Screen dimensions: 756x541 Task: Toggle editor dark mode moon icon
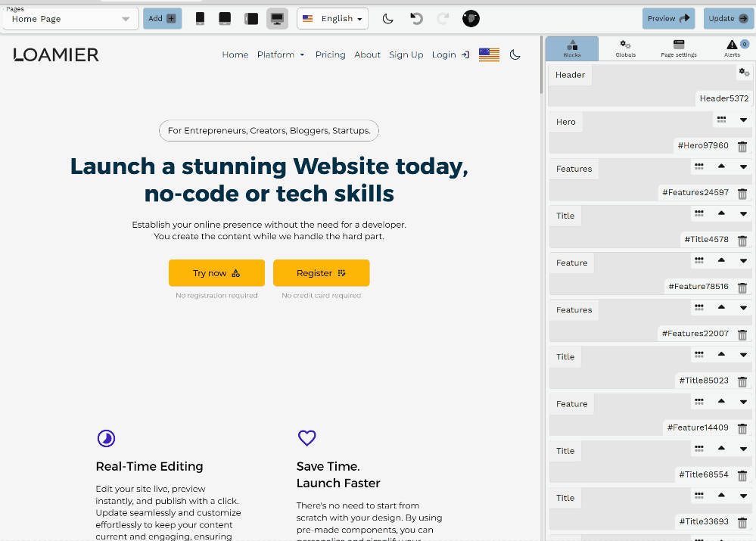(x=387, y=19)
